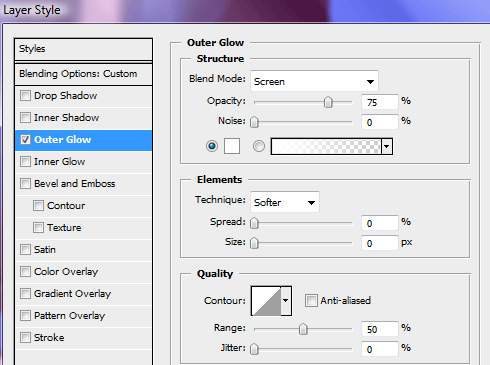This screenshot has height=365, width=490.
Task: Select the Drop Shadow style label
Action: [66, 96]
